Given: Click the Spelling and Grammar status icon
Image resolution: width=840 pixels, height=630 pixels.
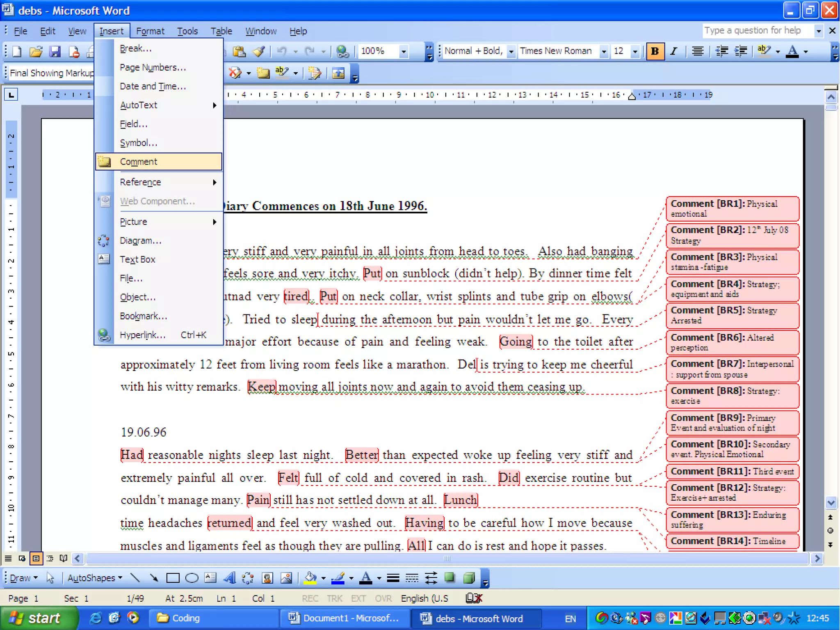Looking at the screenshot, I should click(474, 598).
